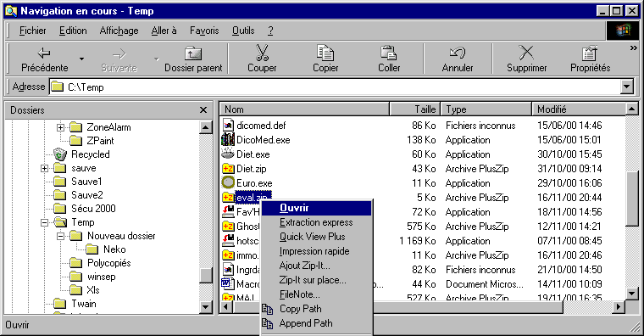The width and height of the screenshot is (644, 336).
Task: Choose Zip-It sur place... in context menu
Action: click(316, 280)
